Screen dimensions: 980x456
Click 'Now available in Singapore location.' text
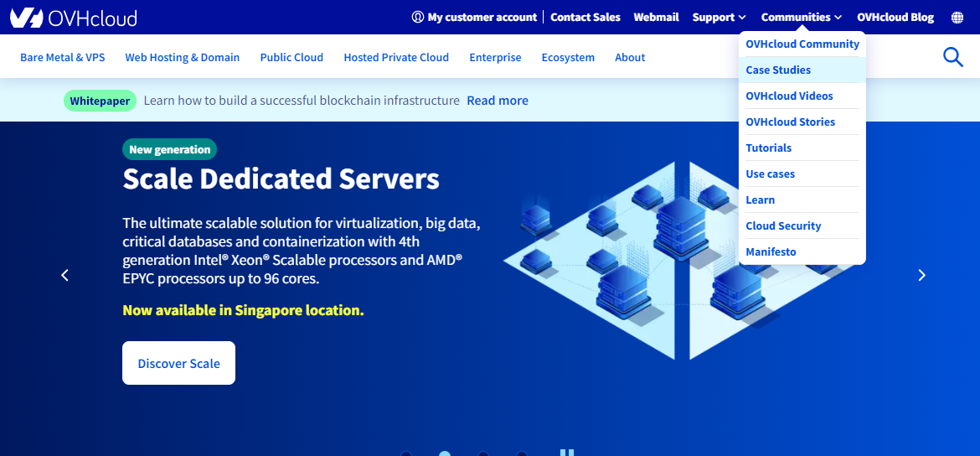[x=243, y=310]
